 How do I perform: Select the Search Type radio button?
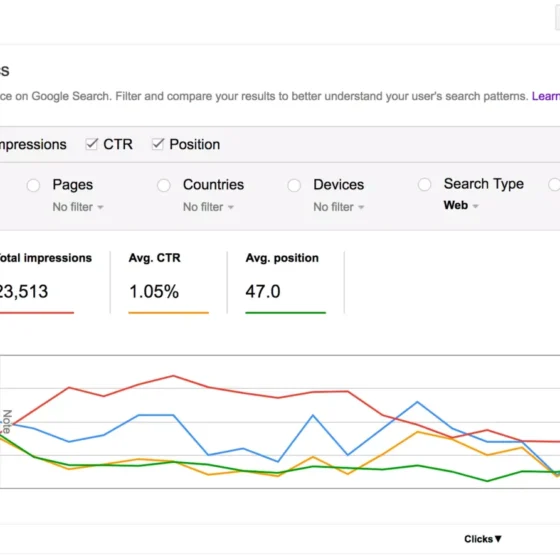click(424, 185)
